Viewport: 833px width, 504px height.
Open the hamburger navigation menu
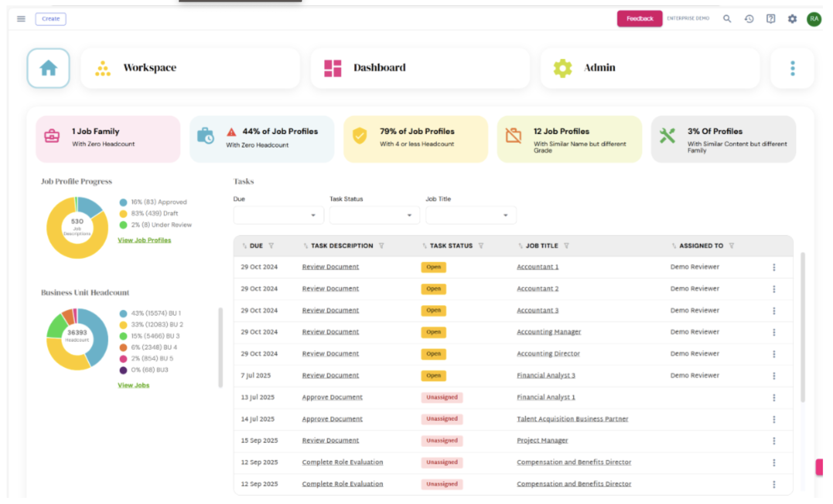21,19
